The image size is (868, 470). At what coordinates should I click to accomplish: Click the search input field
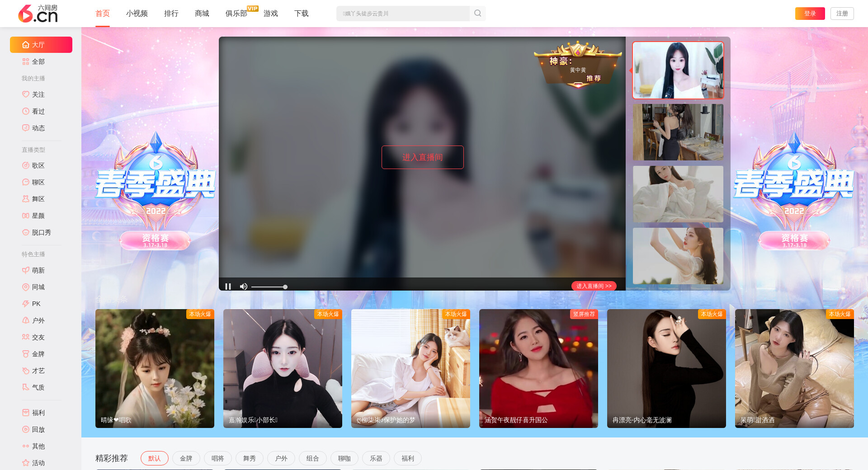[403, 14]
